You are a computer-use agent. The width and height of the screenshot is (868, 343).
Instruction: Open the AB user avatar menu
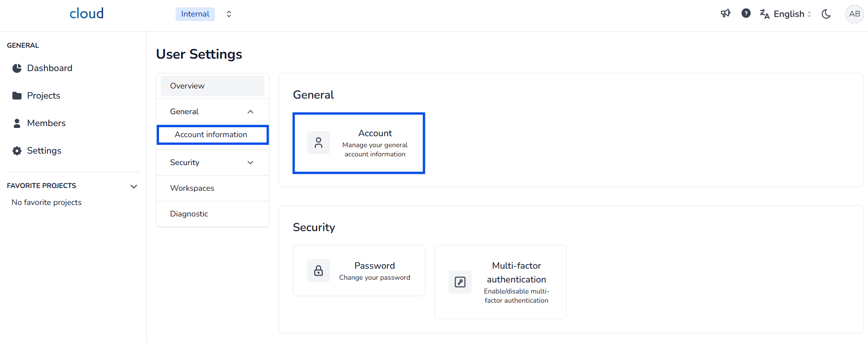(854, 14)
